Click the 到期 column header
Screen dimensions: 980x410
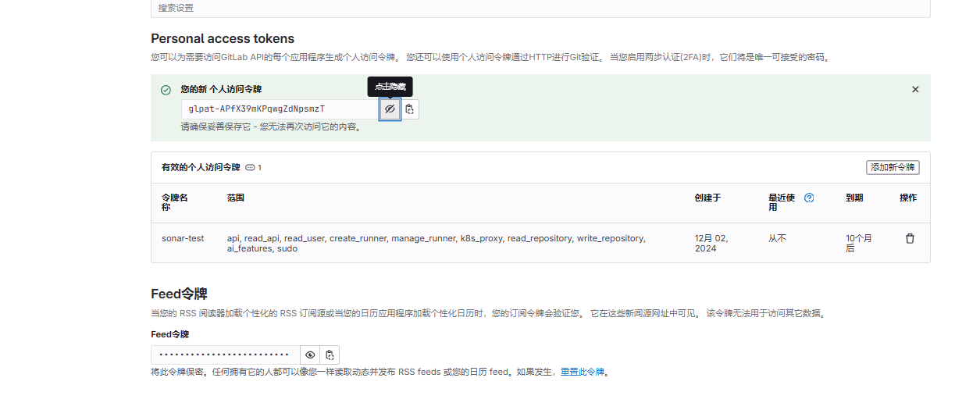click(854, 198)
